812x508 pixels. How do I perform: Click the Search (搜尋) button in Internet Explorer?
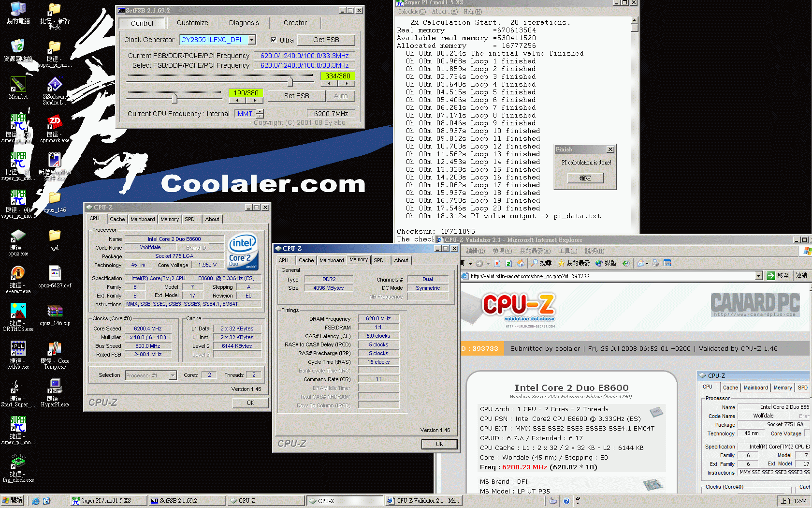(541, 263)
